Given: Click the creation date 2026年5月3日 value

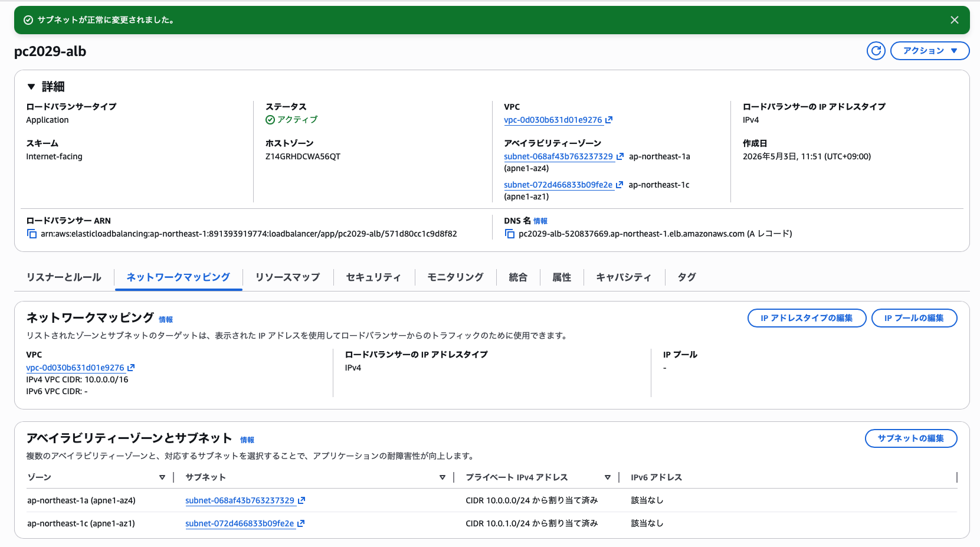Looking at the screenshot, I should tap(807, 156).
